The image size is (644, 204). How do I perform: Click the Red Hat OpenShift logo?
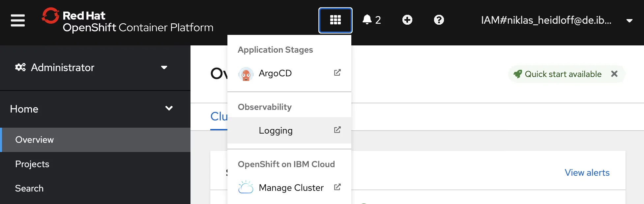tap(128, 20)
